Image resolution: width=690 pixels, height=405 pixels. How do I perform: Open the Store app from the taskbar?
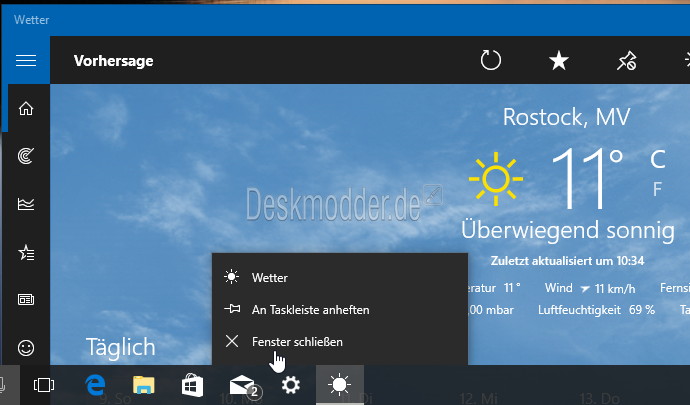[192, 385]
